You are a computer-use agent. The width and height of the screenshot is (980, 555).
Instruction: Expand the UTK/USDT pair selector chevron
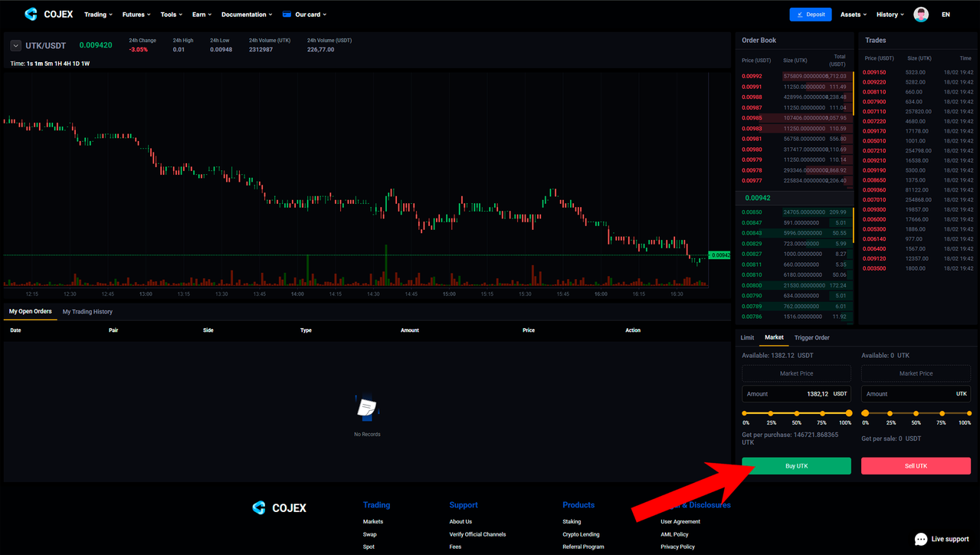(x=15, y=45)
